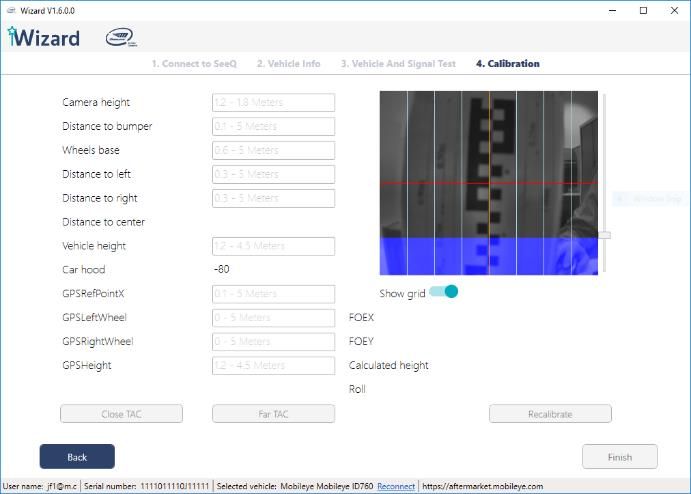This screenshot has width=691, height=494.
Task: Click the vertical slider handle beside camera image
Action: (604, 235)
